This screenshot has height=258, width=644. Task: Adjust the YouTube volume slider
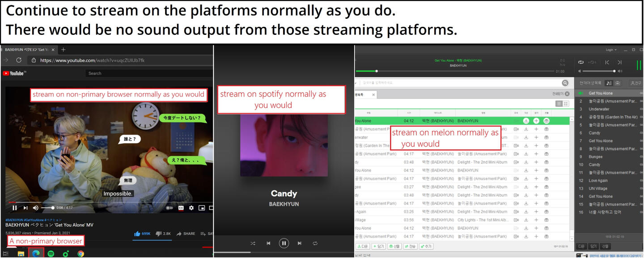[x=47, y=207]
